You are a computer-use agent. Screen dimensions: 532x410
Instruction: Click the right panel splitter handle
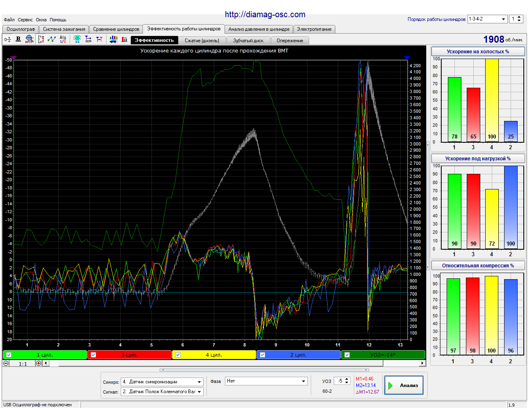coord(428,205)
